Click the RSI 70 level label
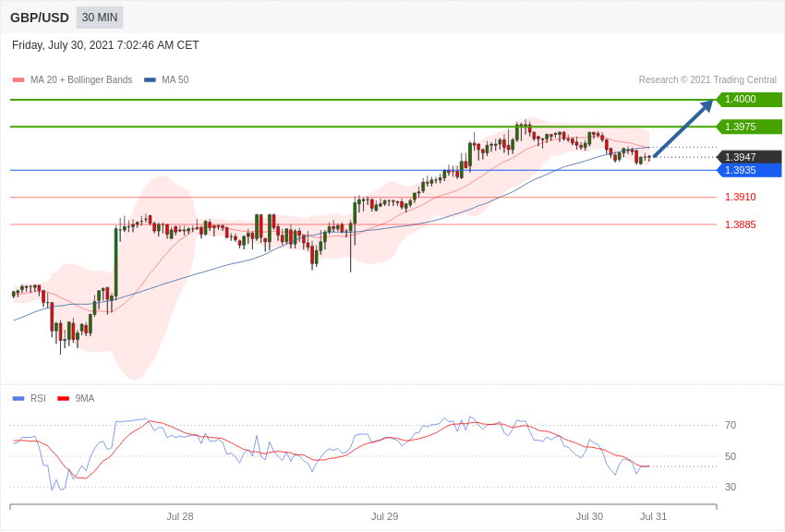Viewport: 785px width, 532px height. click(x=731, y=426)
